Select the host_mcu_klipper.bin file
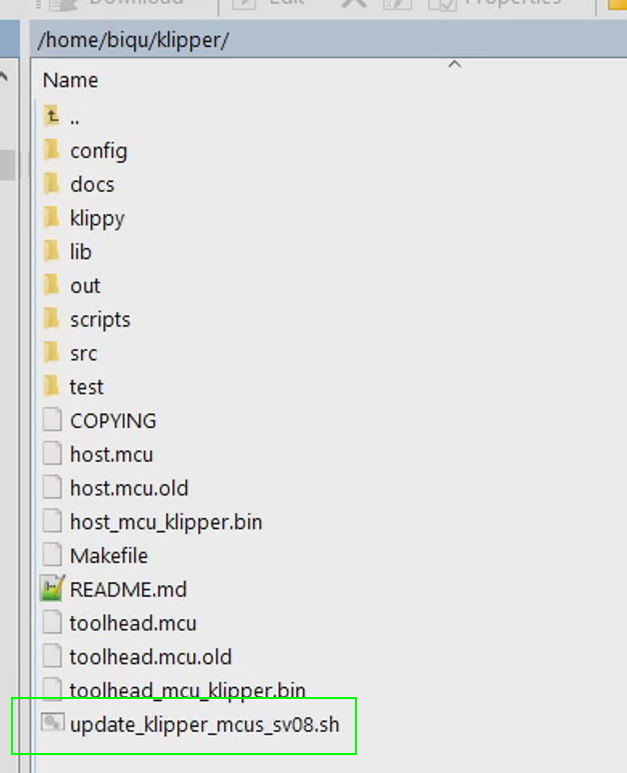The width and height of the screenshot is (627, 773). pos(166,522)
